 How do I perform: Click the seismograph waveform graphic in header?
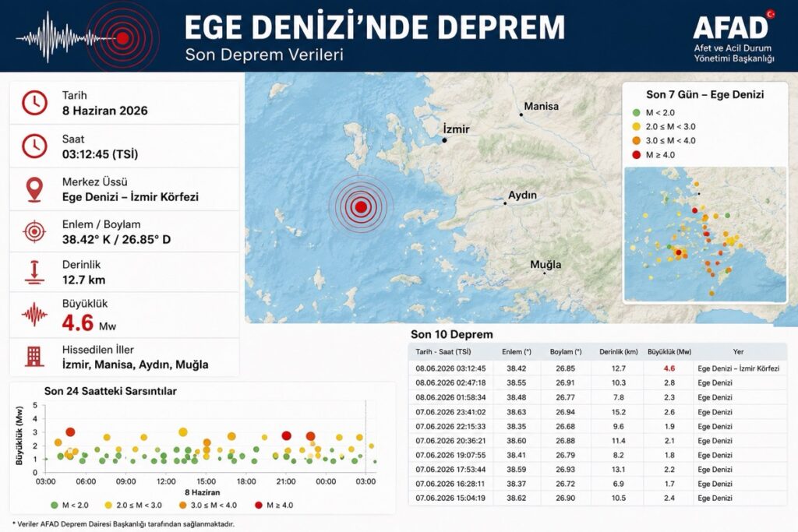pos(87,37)
